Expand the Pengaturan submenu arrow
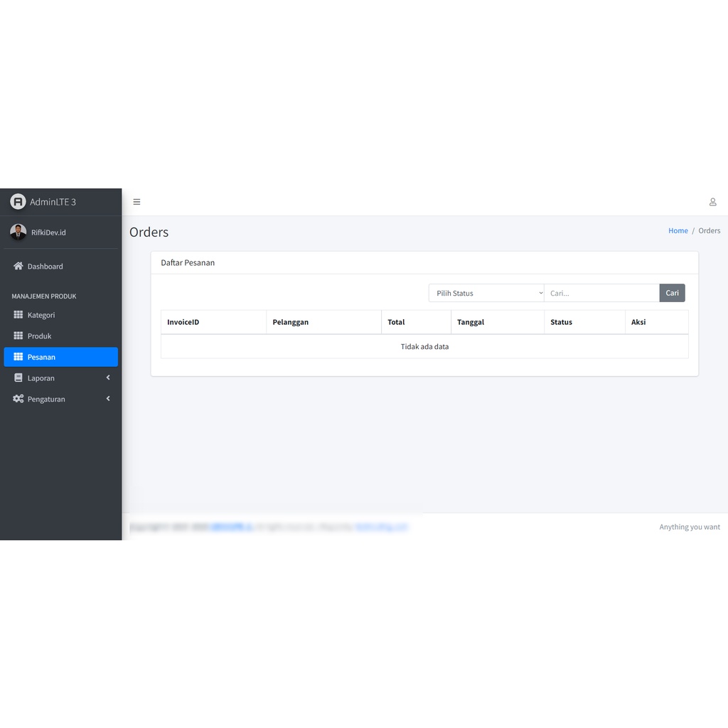Viewport: 728px width, 728px height. point(108,398)
